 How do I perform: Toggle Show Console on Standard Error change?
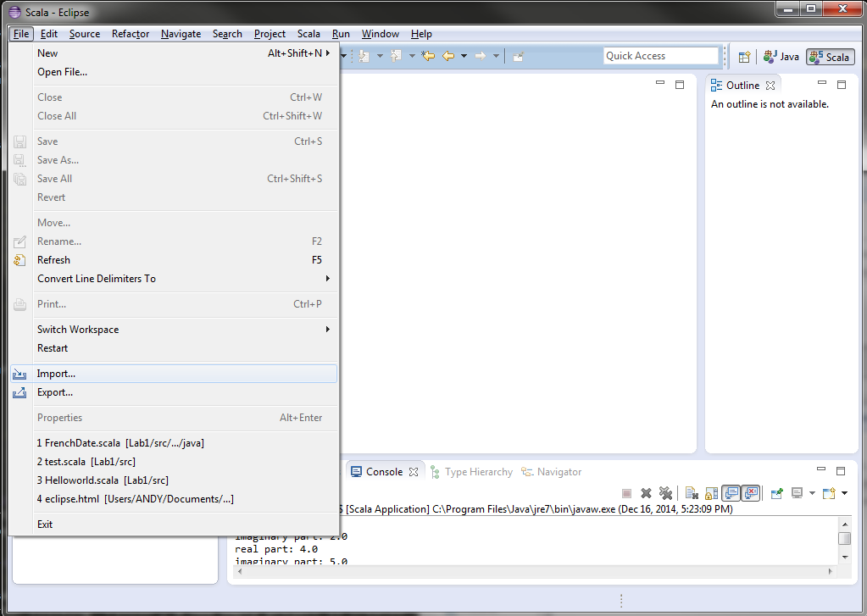coord(750,493)
